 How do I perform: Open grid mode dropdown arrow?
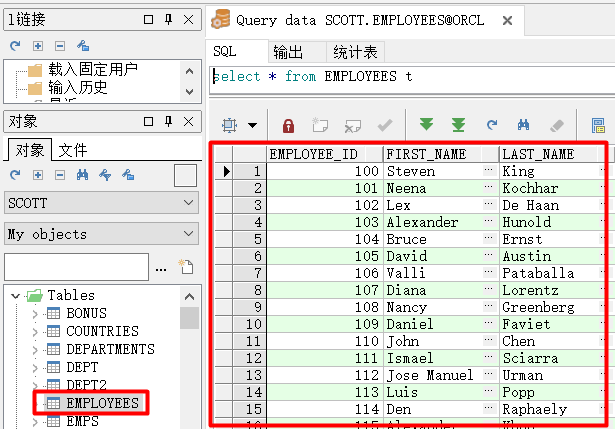coord(253,126)
